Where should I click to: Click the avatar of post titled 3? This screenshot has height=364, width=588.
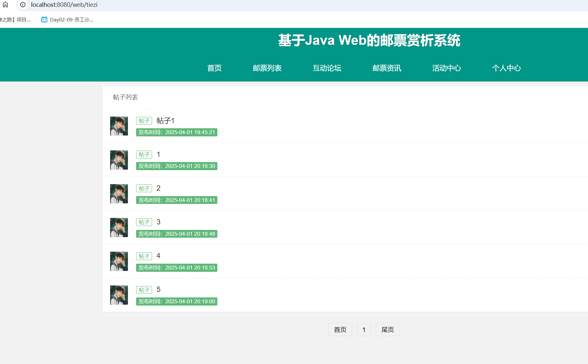point(119,227)
